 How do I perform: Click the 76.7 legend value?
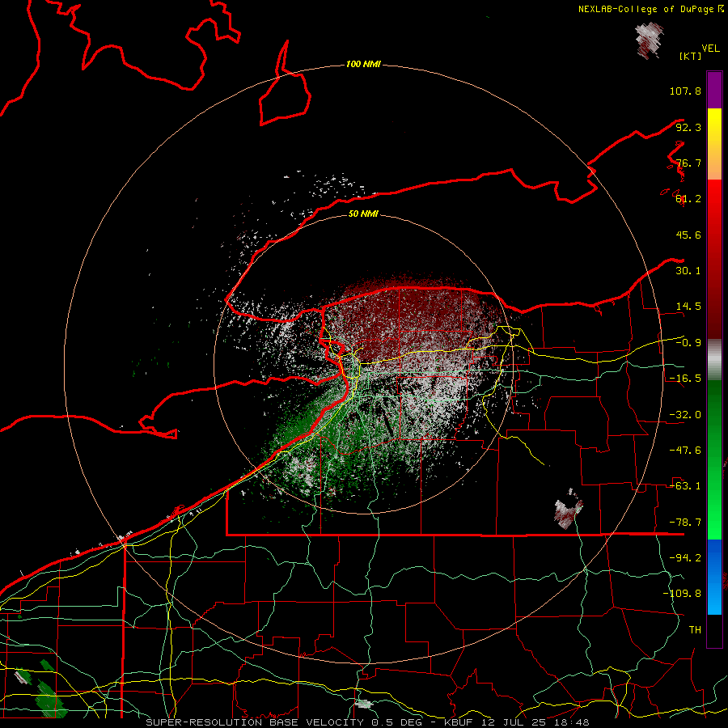[x=688, y=163]
